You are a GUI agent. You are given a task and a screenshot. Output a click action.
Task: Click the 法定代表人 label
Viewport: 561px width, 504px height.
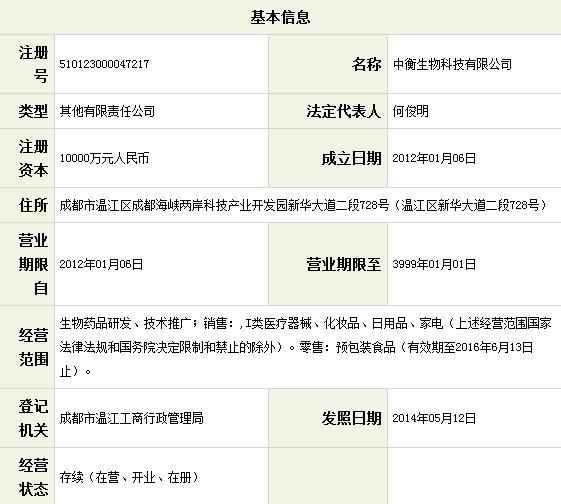[x=343, y=111]
